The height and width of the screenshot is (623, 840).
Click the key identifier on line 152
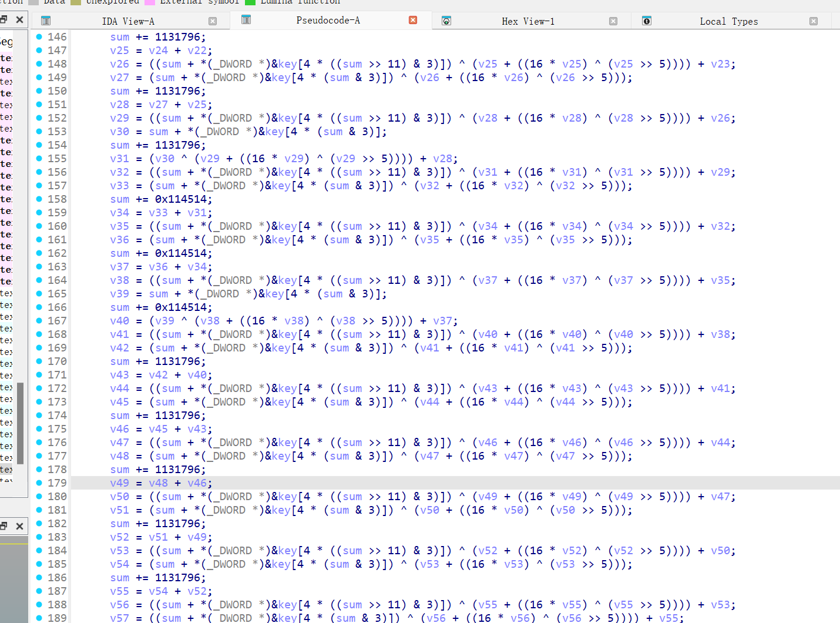pos(288,118)
